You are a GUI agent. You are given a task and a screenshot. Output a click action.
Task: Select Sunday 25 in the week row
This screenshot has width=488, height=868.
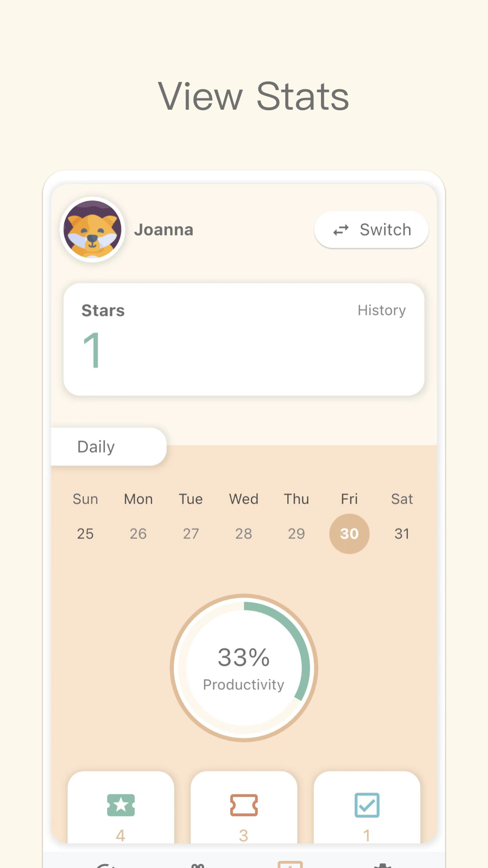(85, 534)
